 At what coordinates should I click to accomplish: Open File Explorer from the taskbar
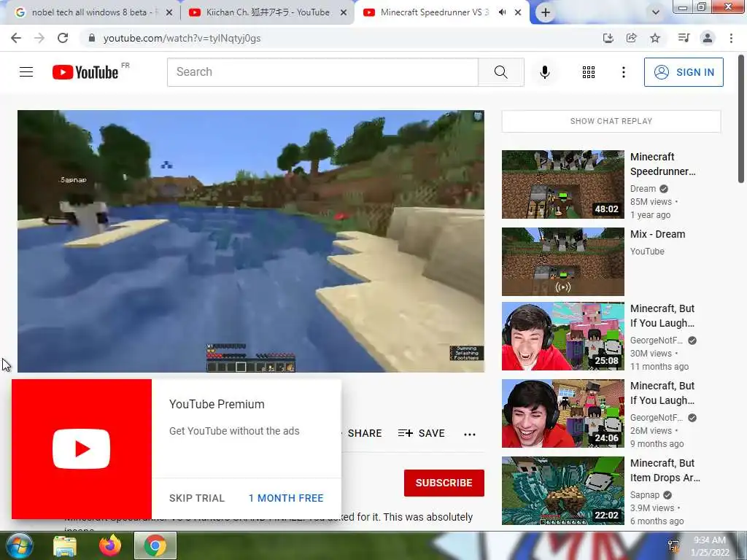coord(65,545)
